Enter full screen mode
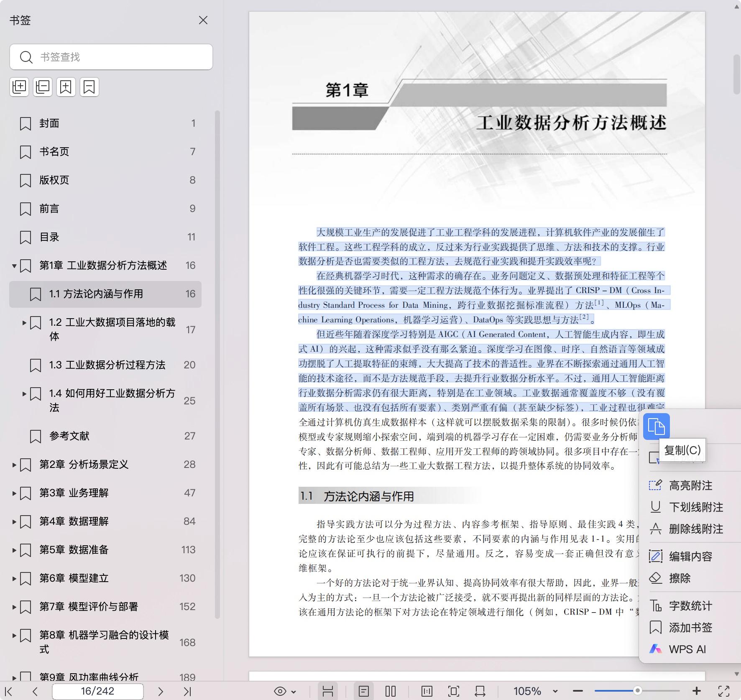 [x=724, y=691]
